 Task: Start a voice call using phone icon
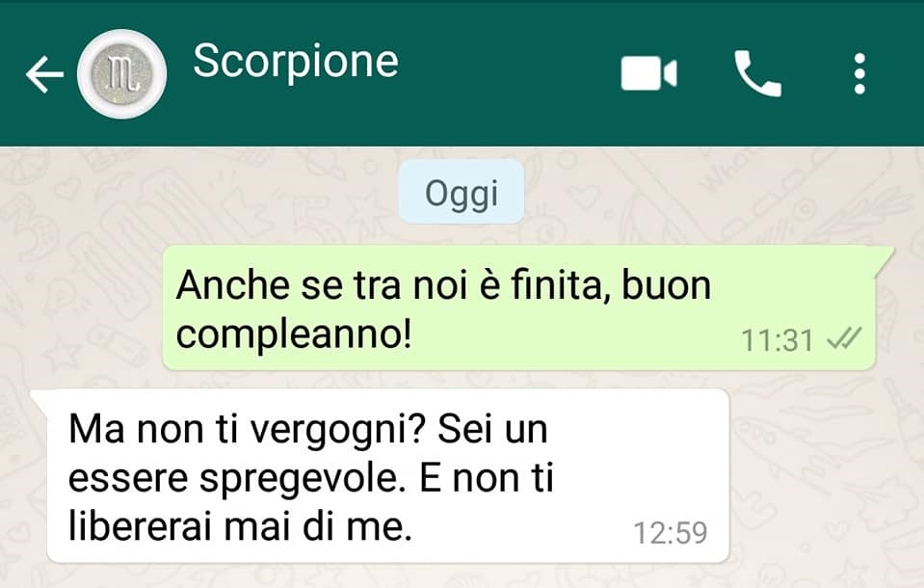click(757, 73)
